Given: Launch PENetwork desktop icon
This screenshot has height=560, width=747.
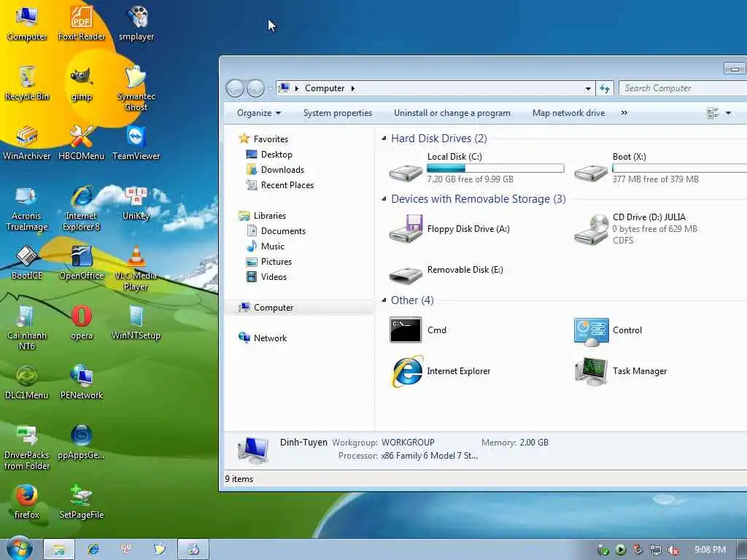Looking at the screenshot, I should coord(82,382).
